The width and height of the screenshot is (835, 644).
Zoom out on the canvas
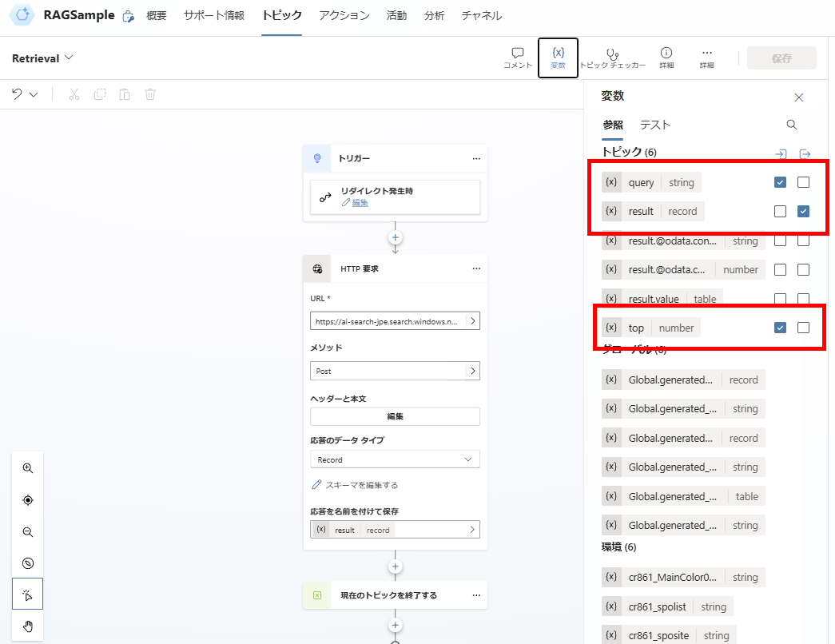[x=27, y=531]
